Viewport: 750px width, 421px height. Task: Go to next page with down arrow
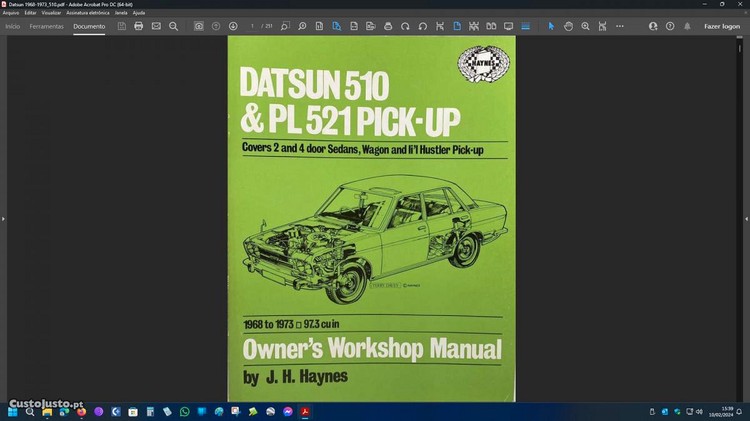pos(233,26)
